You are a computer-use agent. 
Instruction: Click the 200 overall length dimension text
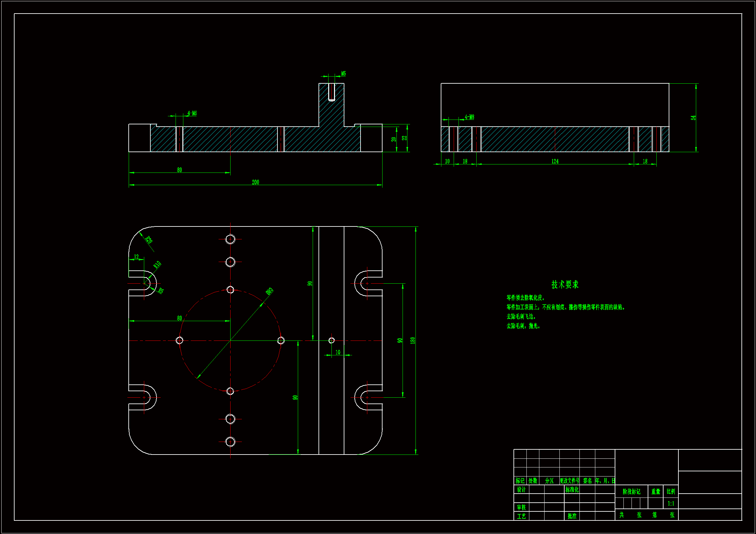[255, 182]
